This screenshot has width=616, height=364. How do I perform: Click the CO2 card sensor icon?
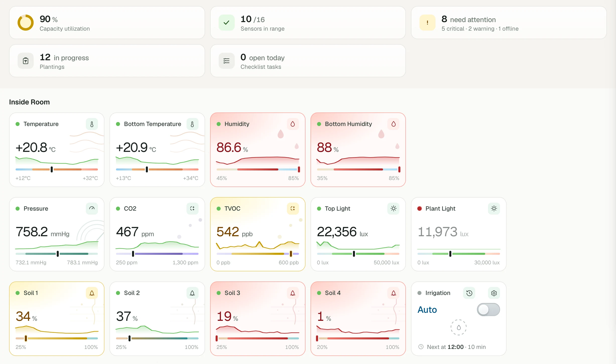tap(192, 208)
